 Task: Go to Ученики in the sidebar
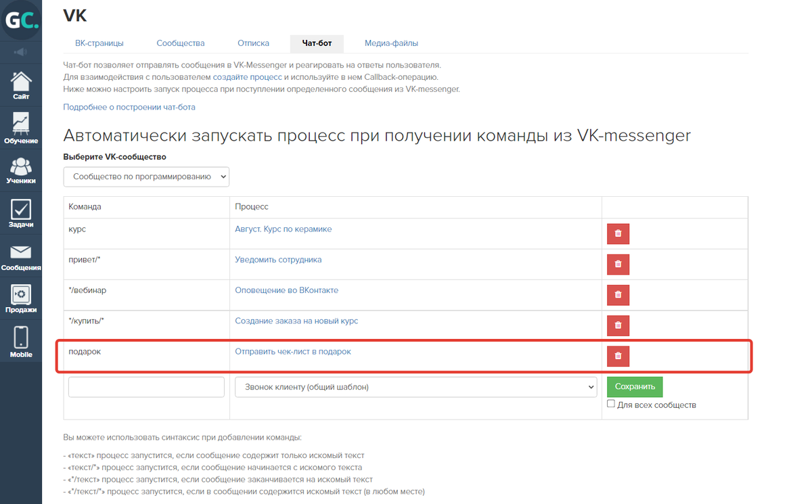click(21, 170)
